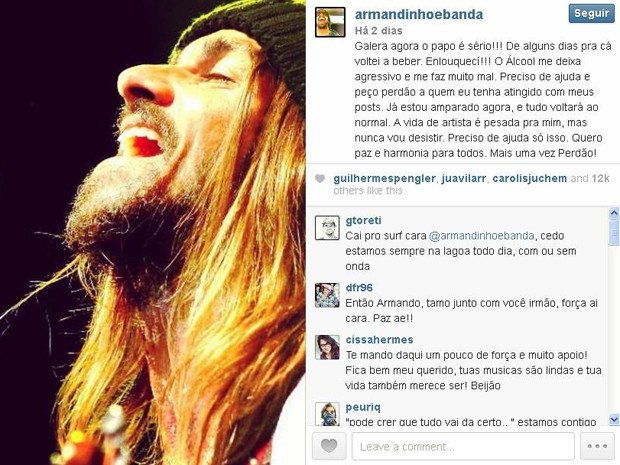
Task: Open the three-dots more options button
Action: pos(597,446)
